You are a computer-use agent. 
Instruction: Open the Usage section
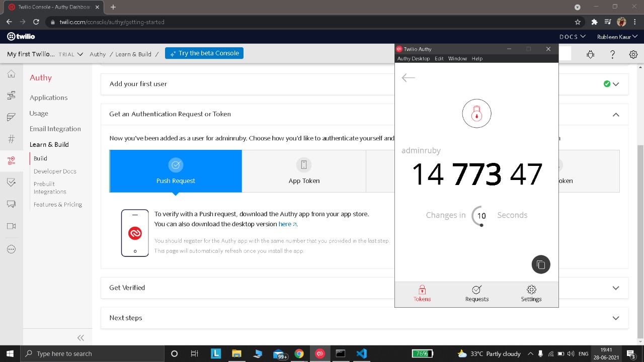pyautogui.click(x=39, y=113)
